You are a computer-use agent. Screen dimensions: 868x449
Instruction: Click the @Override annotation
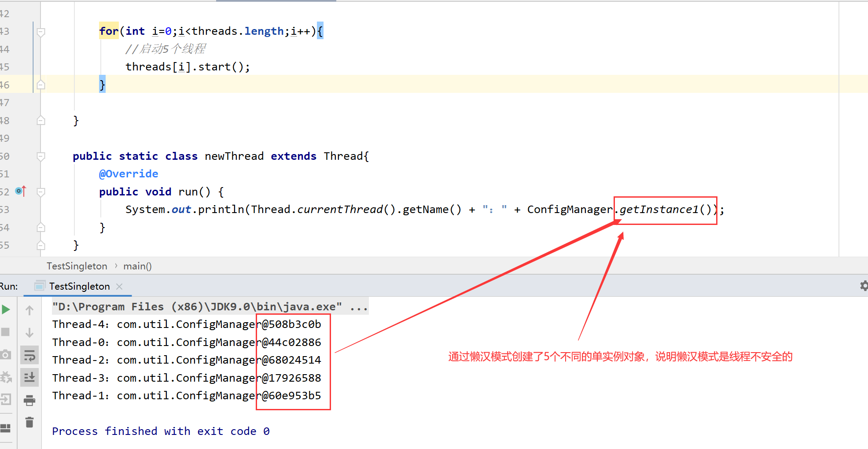pos(129,174)
